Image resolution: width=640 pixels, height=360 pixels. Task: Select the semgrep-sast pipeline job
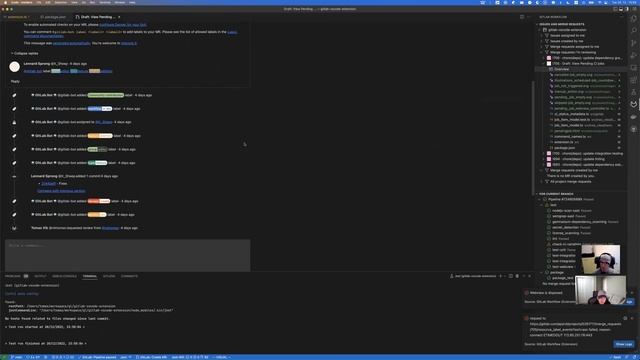click(x=563, y=216)
